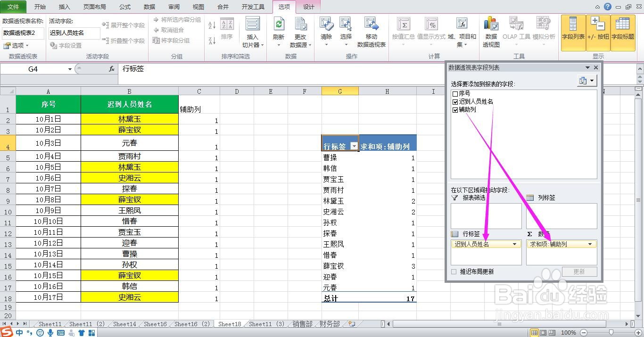This screenshot has height=337, width=644.
Task: Click the PivotTable Name input box
Action: [x=23, y=33]
